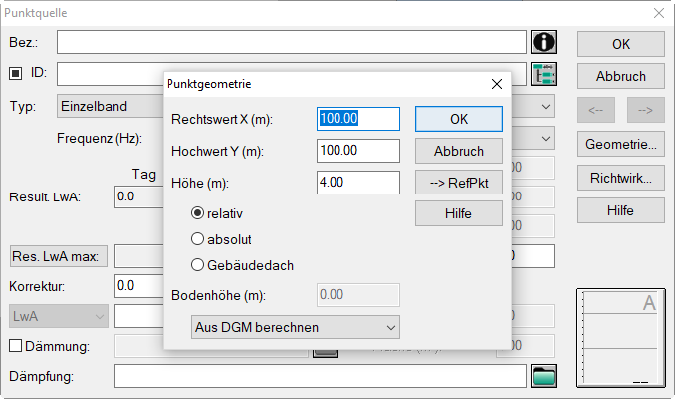
Task: Click the spectrum preview thumbnail with A
Action: 621,338
